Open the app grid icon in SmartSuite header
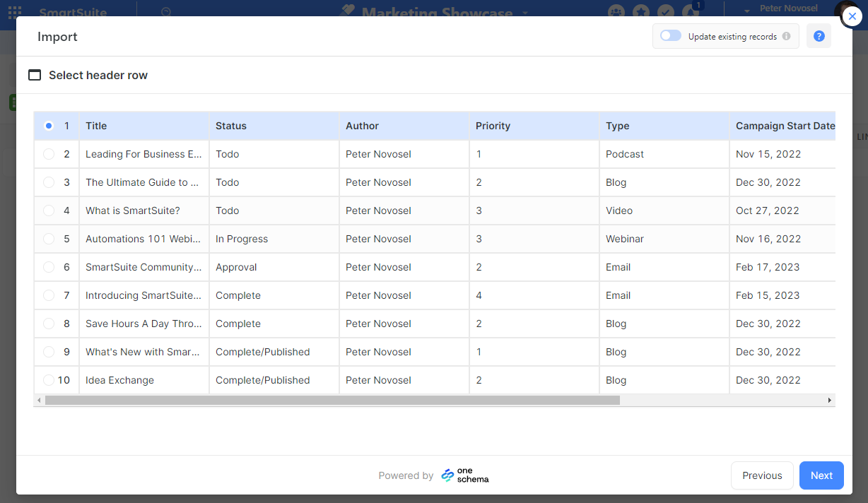 coord(14,13)
